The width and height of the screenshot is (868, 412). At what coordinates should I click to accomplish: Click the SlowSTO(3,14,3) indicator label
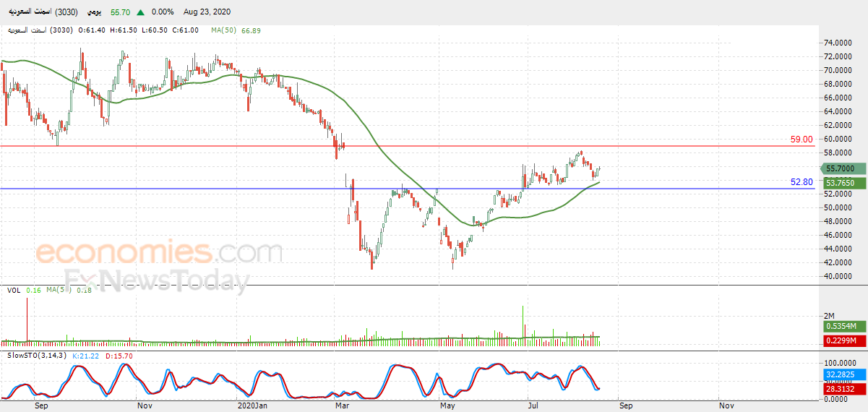(x=37, y=356)
